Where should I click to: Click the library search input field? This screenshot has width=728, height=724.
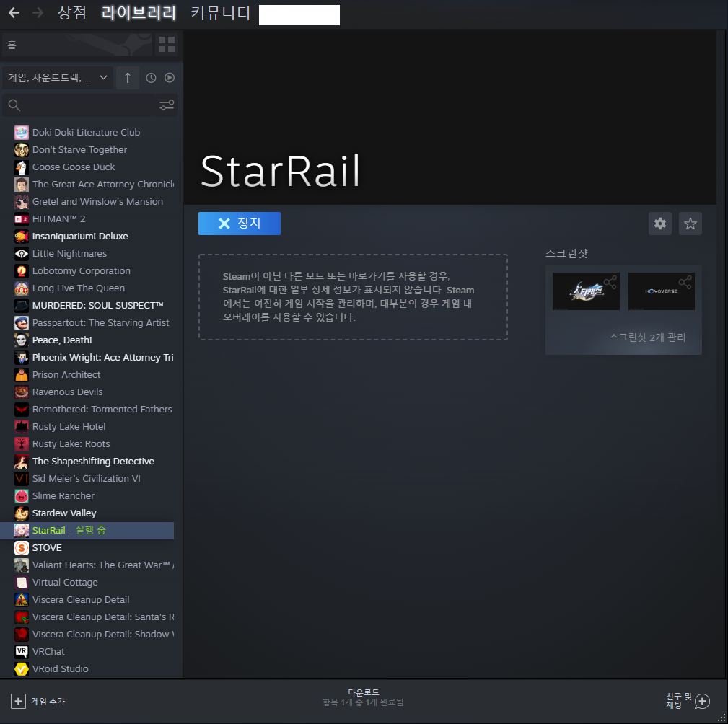pyautogui.click(x=87, y=106)
